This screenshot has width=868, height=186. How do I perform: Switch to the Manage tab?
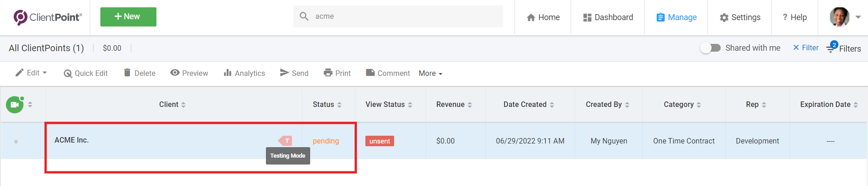click(676, 17)
